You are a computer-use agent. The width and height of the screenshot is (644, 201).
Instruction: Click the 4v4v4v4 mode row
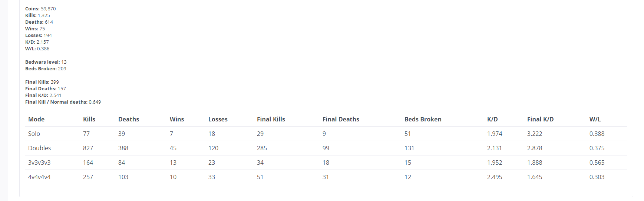pos(326,177)
